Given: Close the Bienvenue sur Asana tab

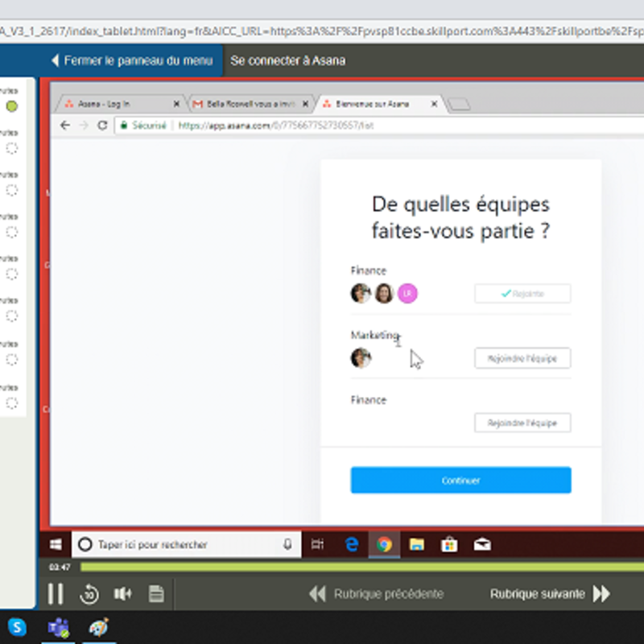Looking at the screenshot, I should (x=434, y=104).
